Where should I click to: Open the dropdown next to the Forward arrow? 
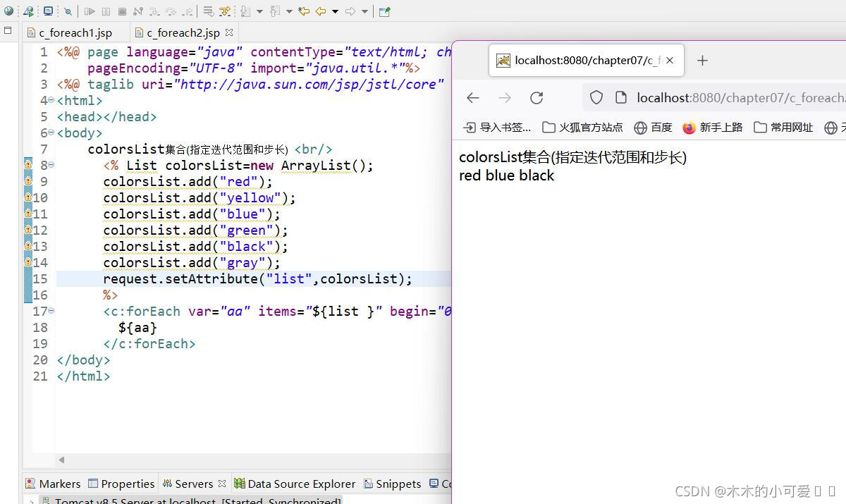364,10
